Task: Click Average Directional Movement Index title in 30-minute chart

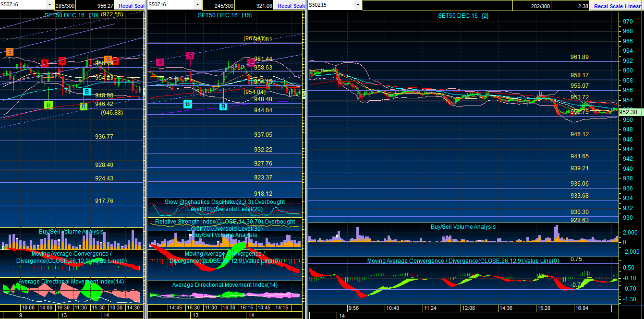Action: coord(71,282)
